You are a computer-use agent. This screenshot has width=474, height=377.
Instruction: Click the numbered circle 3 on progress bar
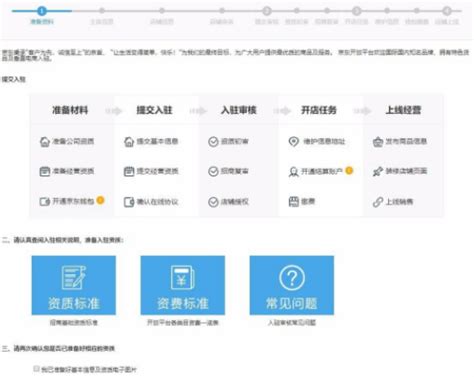[x=357, y=11]
